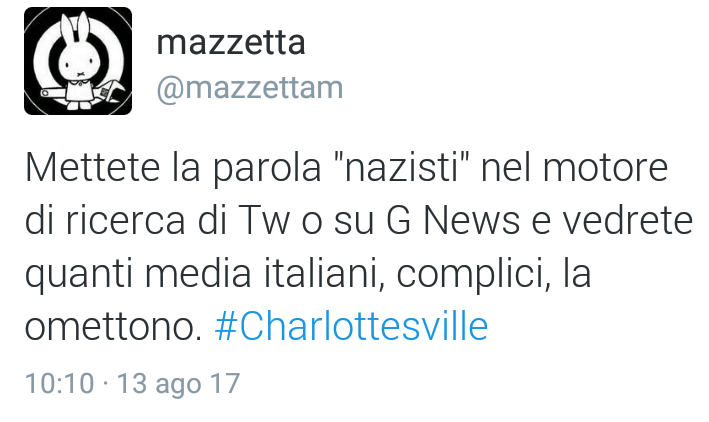The height and width of the screenshot is (422, 709).
Task: Click the words G News
Action: 453,220
